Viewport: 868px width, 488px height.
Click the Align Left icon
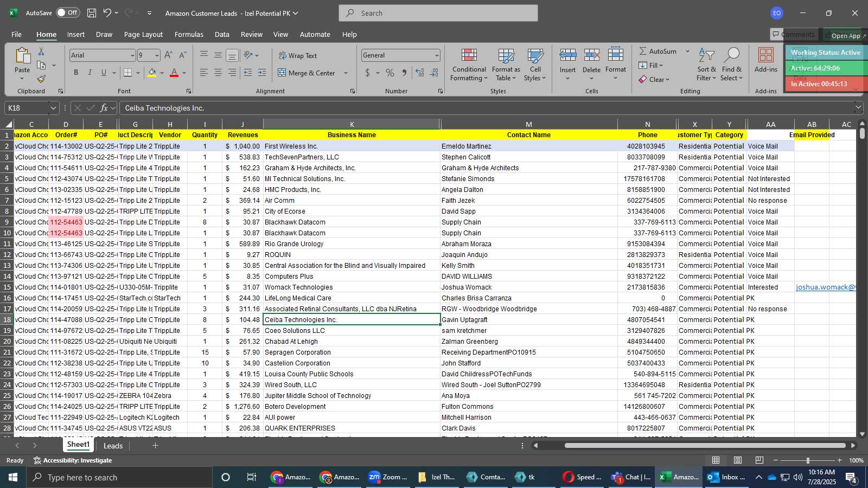click(x=203, y=73)
